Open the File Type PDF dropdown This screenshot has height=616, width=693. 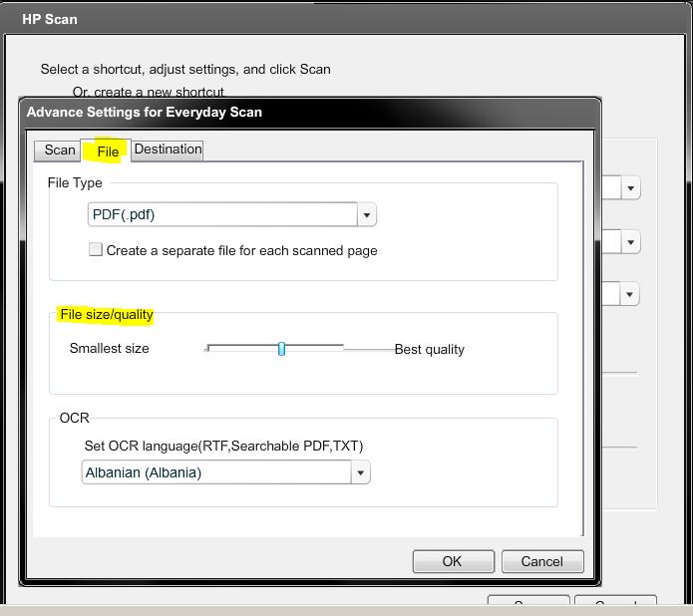pos(232,214)
